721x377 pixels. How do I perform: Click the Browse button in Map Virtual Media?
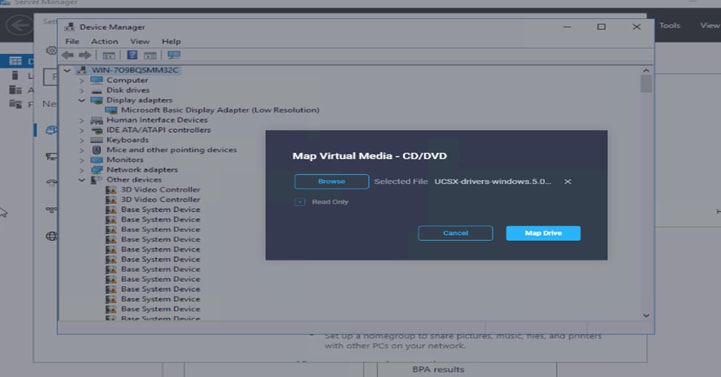(332, 182)
